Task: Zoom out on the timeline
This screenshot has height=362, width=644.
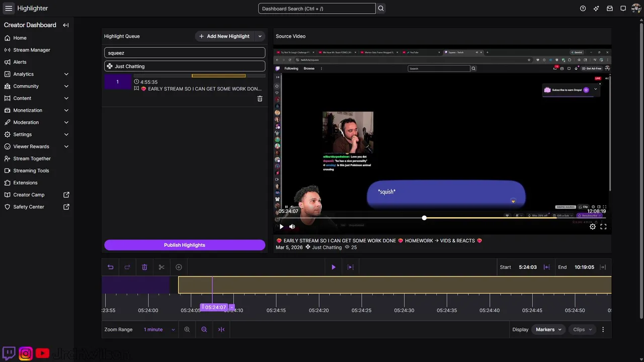Action: [x=204, y=329]
